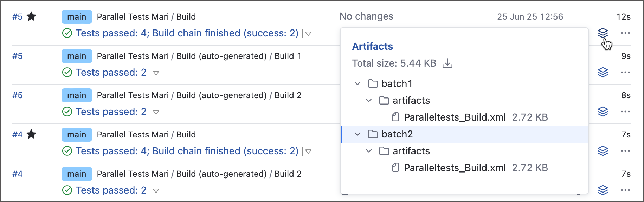This screenshot has height=202, width=644.
Task: Click the file icon of ParallelTests_Build.xml in batch1
Action: [397, 117]
